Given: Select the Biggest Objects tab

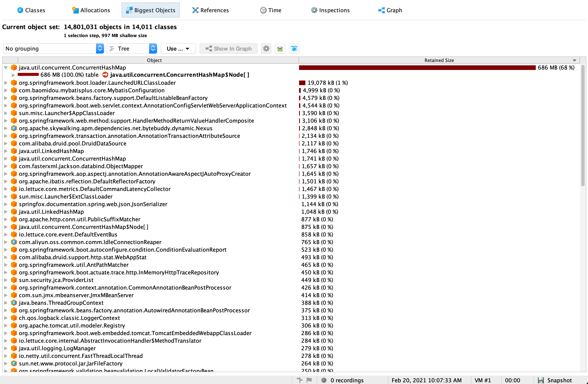Looking at the screenshot, I should click(150, 10).
